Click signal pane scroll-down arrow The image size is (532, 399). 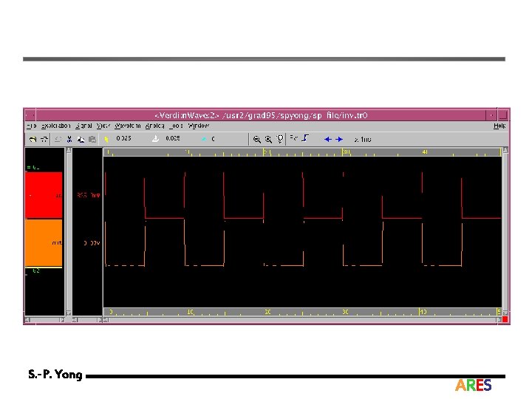coord(69,313)
